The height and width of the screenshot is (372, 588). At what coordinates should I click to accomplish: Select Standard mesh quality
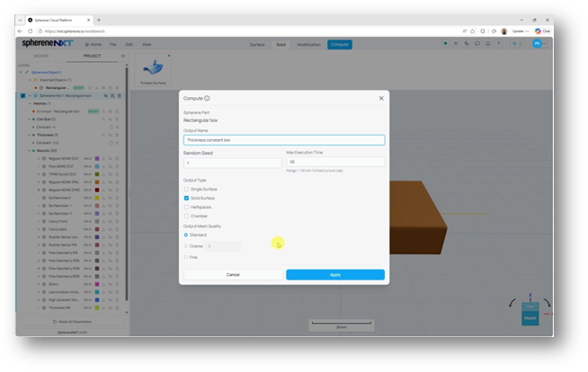pyautogui.click(x=186, y=235)
